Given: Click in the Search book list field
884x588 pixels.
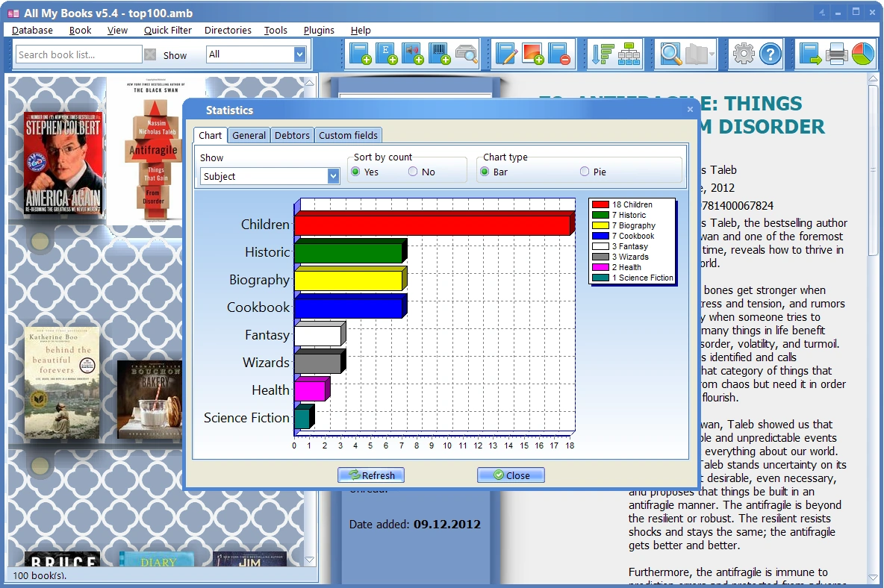Looking at the screenshot, I should (x=78, y=54).
